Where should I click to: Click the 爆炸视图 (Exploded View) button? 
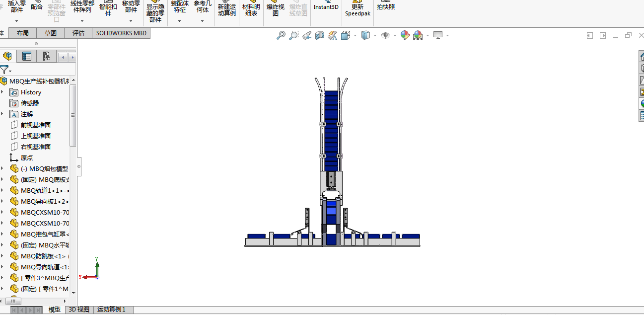coord(276,10)
